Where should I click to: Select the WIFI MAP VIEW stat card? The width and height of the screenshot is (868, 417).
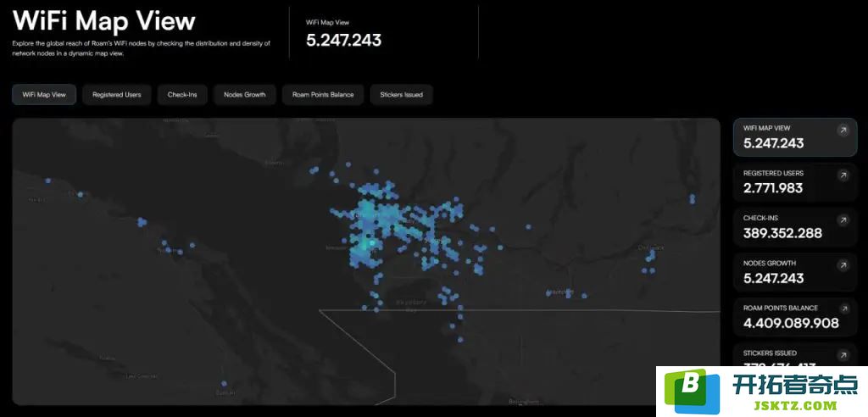(795, 137)
